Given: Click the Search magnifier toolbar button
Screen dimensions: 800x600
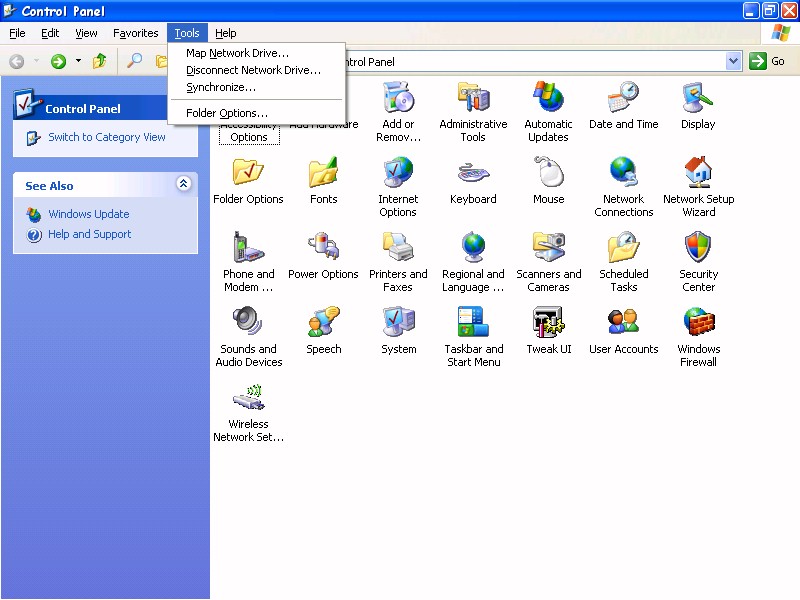Looking at the screenshot, I should click(134, 62).
